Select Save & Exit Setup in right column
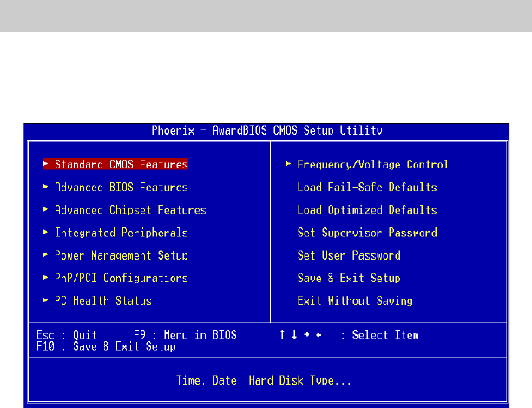 (349, 278)
